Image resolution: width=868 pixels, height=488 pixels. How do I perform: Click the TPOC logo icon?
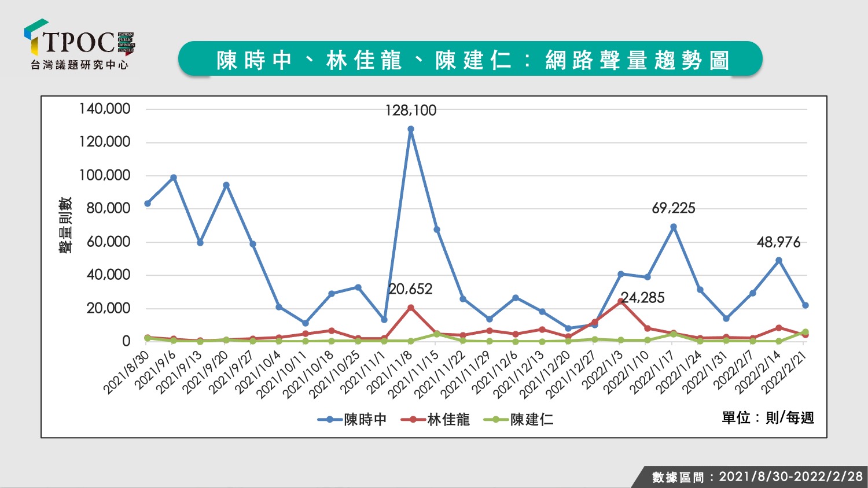coord(36,38)
